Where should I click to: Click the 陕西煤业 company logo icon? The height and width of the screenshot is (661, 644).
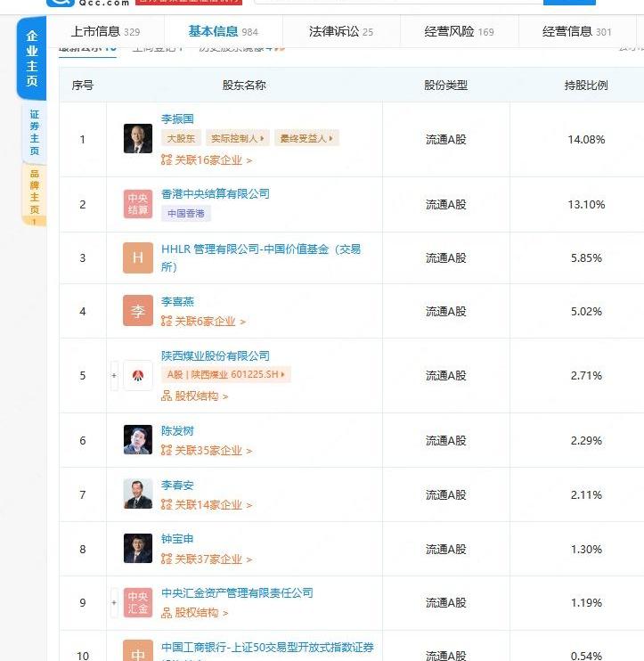[x=137, y=375]
